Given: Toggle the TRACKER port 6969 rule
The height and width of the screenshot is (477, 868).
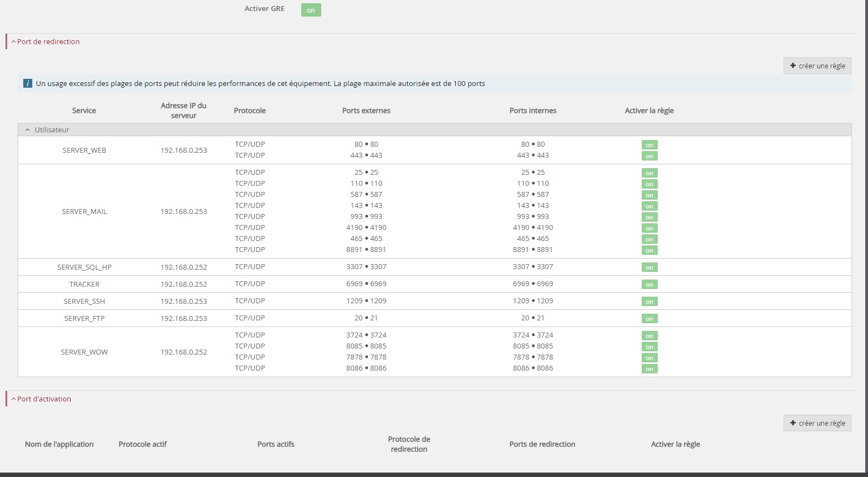Looking at the screenshot, I should point(649,285).
